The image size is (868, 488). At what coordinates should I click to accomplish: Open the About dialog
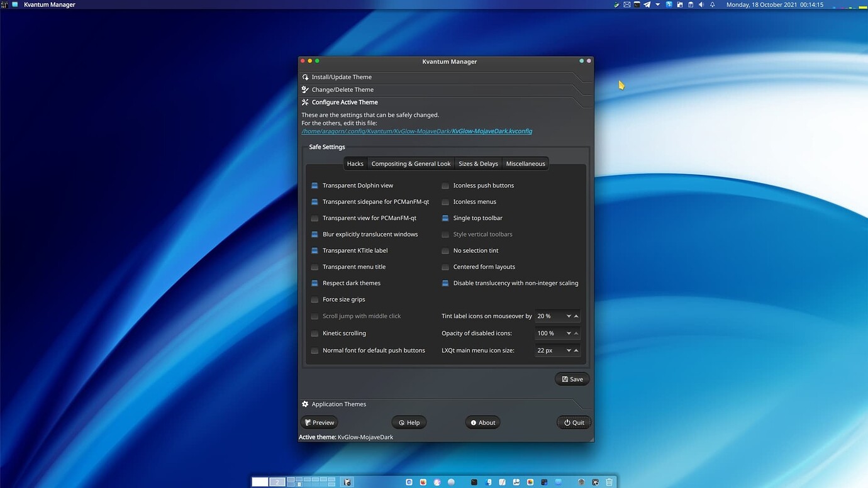[483, 423]
